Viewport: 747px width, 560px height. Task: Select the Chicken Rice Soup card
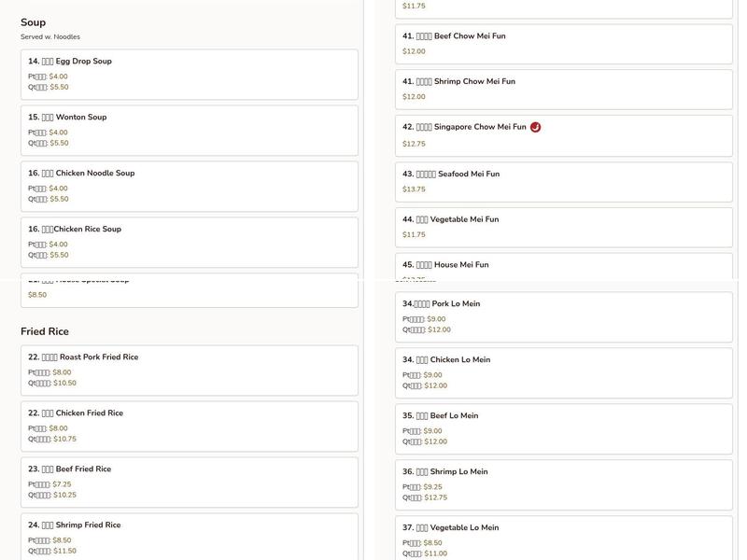point(189,242)
